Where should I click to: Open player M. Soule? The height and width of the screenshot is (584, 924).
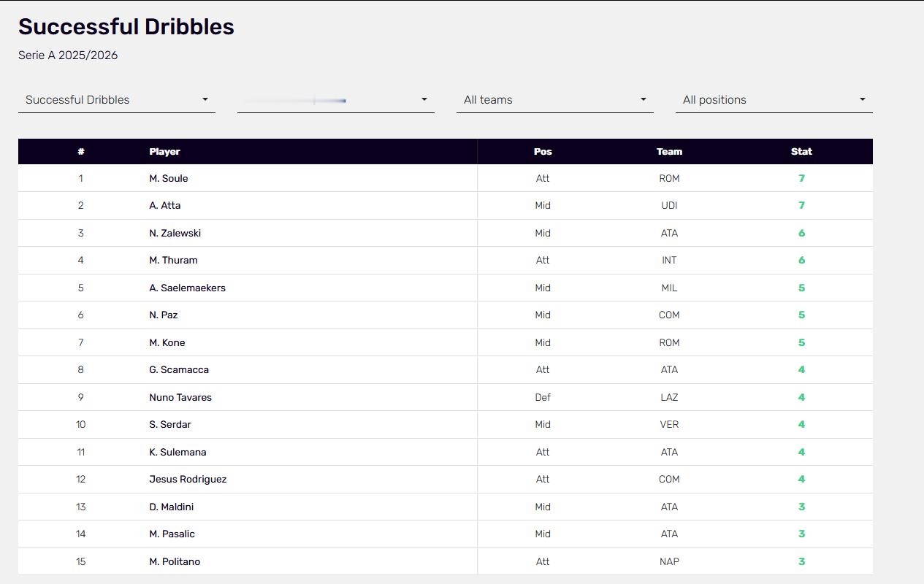(x=169, y=178)
